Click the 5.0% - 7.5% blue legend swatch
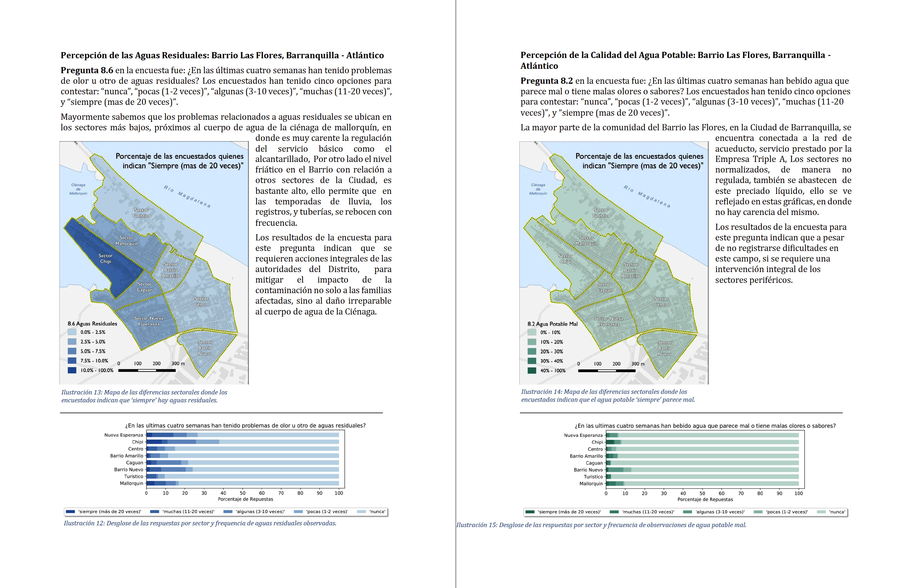This screenshot has height=588, width=911. (x=72, y=351)
